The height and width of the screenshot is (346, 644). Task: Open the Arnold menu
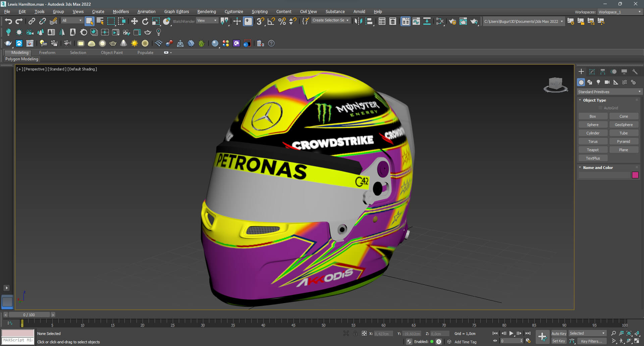tap(359, 12)
